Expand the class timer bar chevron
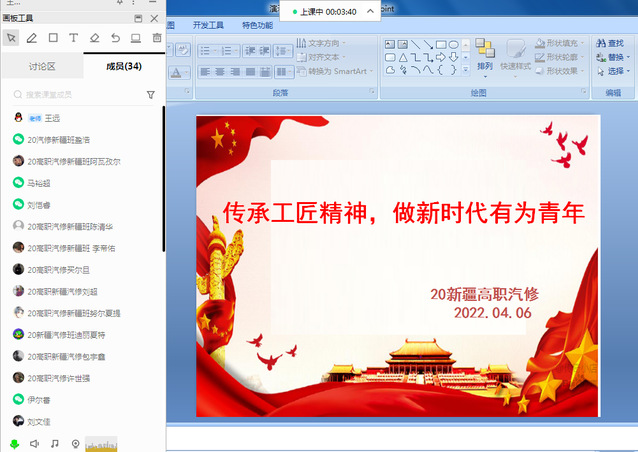 370,11
